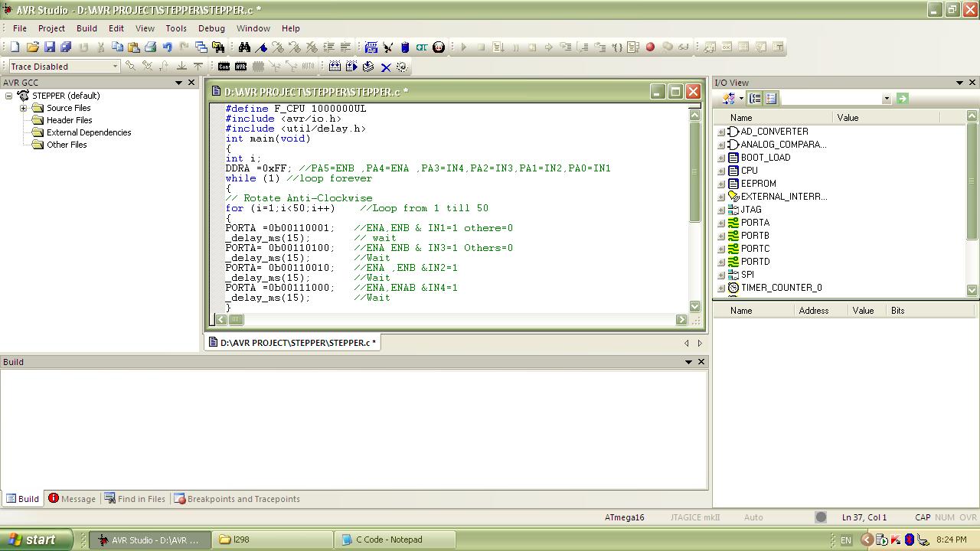Click the Find binoculars icon
Viewport: 980px width, 551px height.
point(244,47)
